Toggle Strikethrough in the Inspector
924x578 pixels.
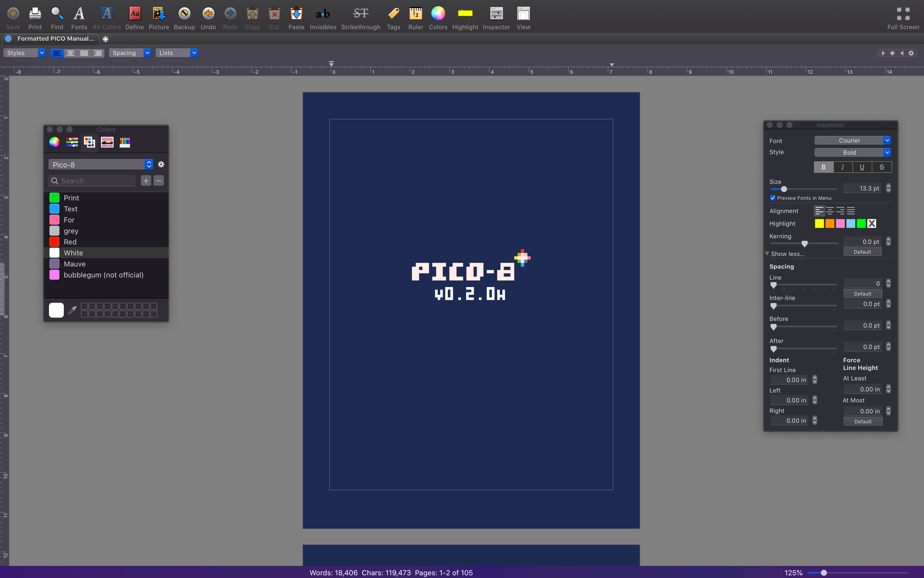pyautogui.click(x=882, y=167)
